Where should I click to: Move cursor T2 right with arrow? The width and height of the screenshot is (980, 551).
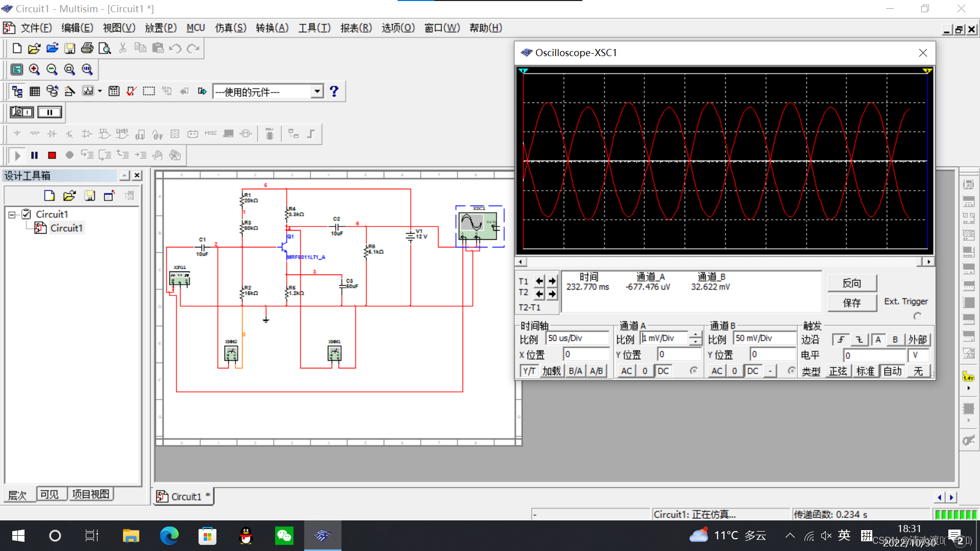[x=552, y=294]
